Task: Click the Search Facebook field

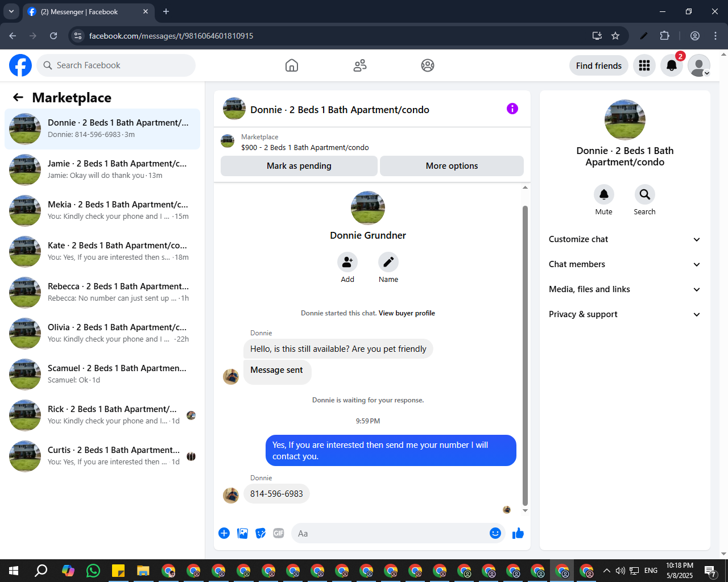Action: coord(116,65)
